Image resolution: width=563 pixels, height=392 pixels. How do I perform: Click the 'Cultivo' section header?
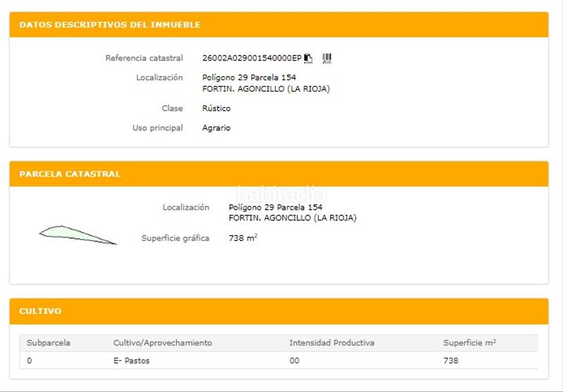click(40, 310)
